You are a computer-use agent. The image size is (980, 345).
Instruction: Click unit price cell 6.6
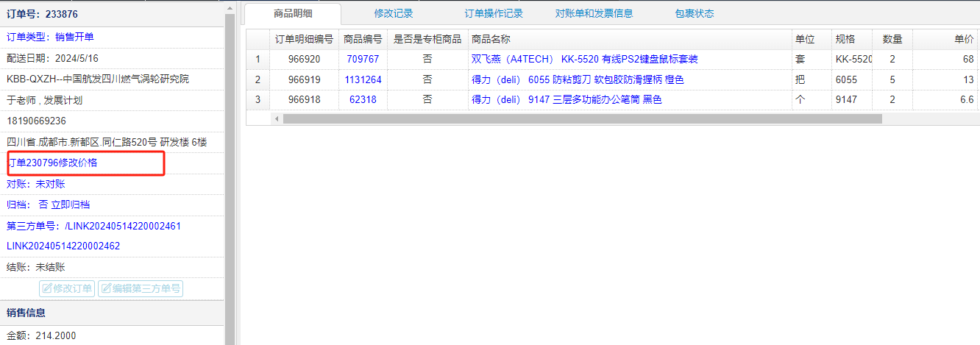coord(945,99)
